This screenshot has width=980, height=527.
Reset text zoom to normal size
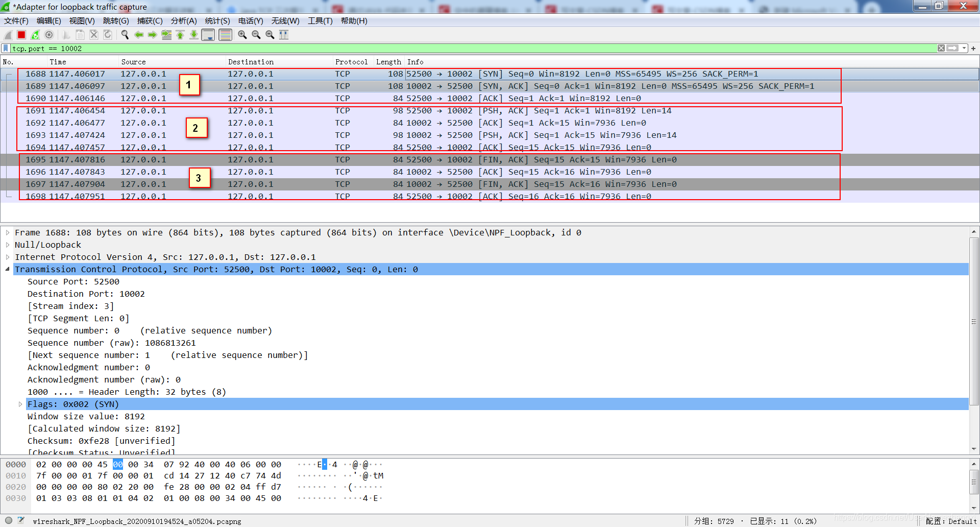(270, 35)
